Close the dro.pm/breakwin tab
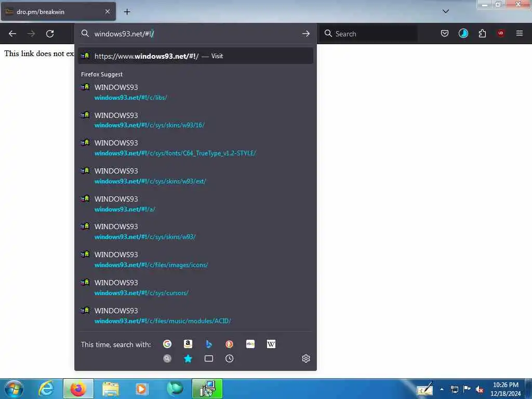The height and width of the screenshot is (399, 532). click(x=108, y=11)
